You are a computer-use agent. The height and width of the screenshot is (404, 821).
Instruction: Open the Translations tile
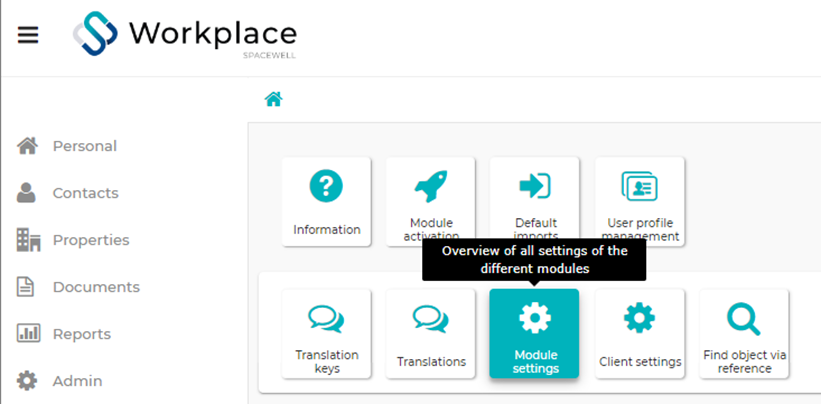tap(431, 334)
